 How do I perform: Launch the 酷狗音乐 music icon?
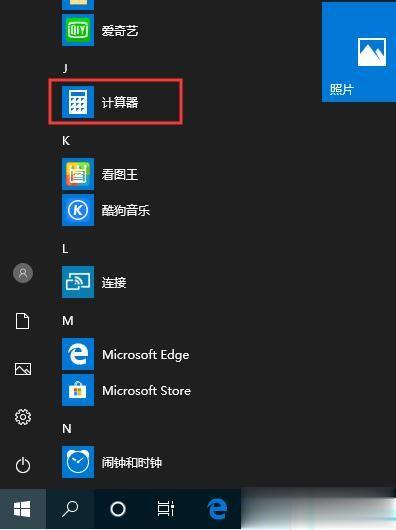pos(78,210)
